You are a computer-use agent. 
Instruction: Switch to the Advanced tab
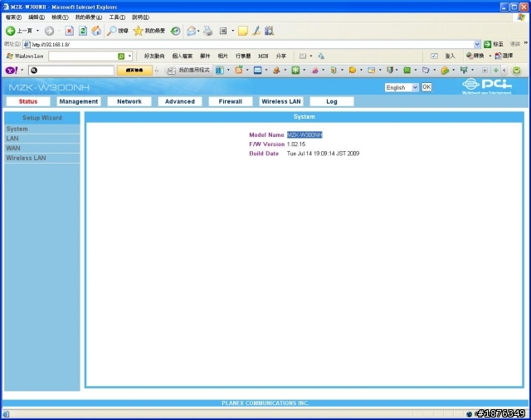click(x=180, y=101)
